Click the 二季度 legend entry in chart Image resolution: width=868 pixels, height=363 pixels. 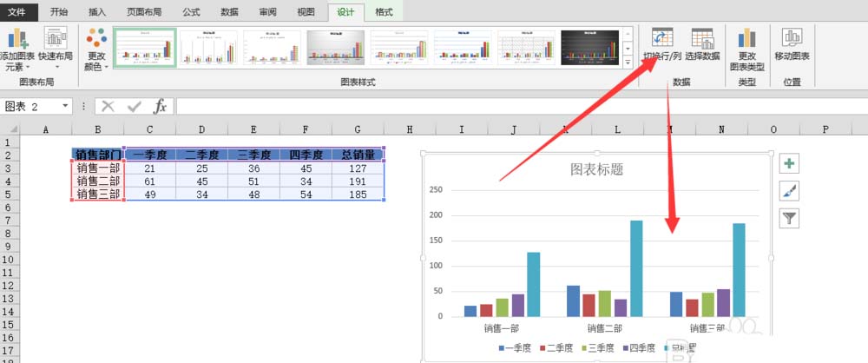pyautogui.click(x=557, y=348)
